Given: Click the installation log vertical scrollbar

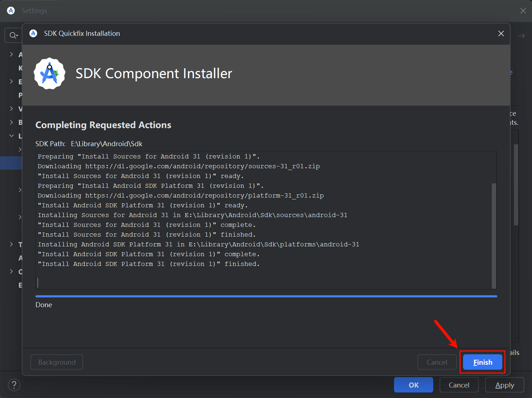Looking at the screenshot, I should point(494,235).
